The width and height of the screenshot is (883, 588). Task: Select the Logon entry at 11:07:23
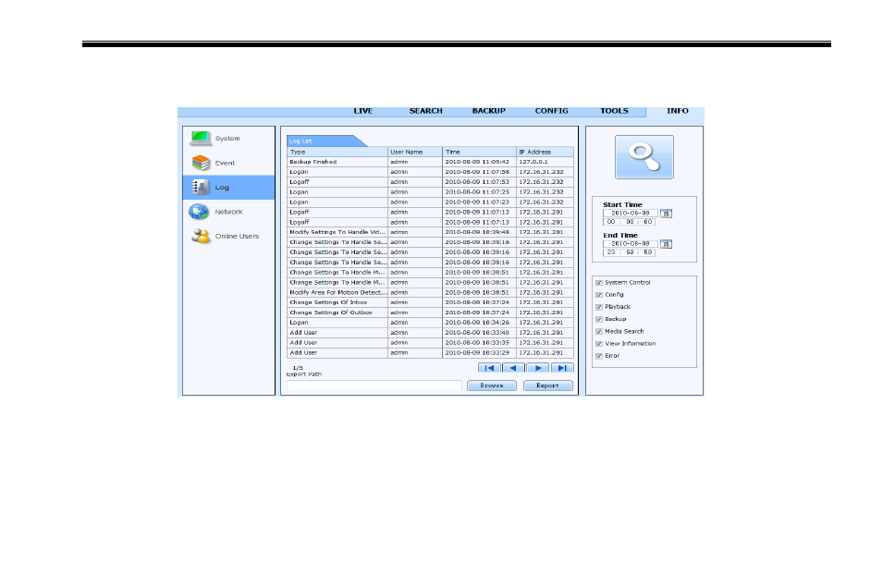tap(430, 202)
